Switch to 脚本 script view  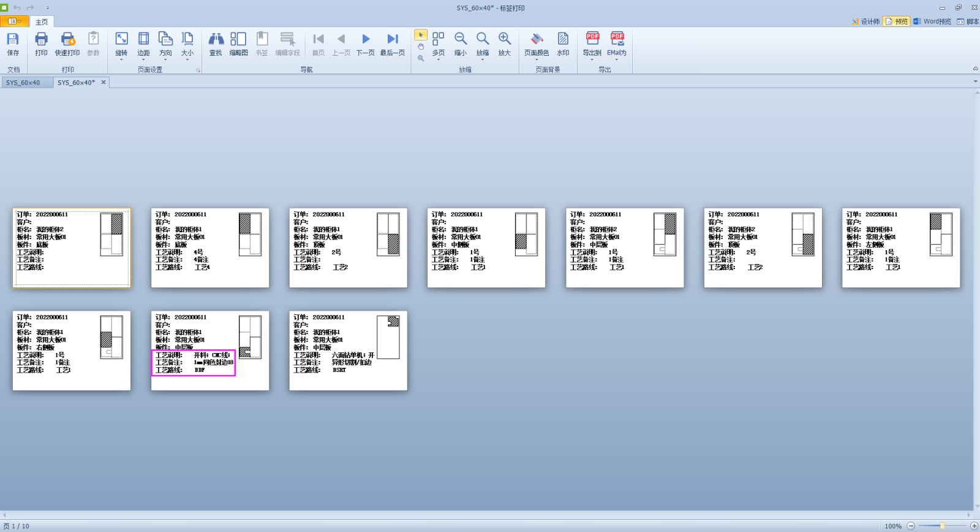(968, 21)
